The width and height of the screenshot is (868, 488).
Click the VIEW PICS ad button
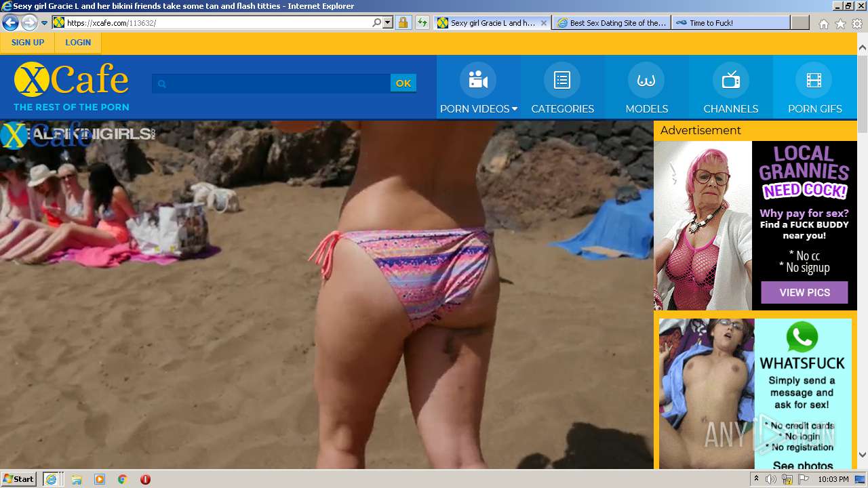tap(804, 292)
